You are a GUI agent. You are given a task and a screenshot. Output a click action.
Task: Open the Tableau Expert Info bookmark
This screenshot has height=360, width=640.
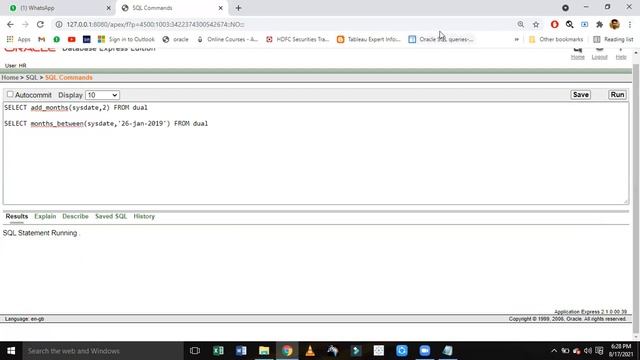coord(369,39)
